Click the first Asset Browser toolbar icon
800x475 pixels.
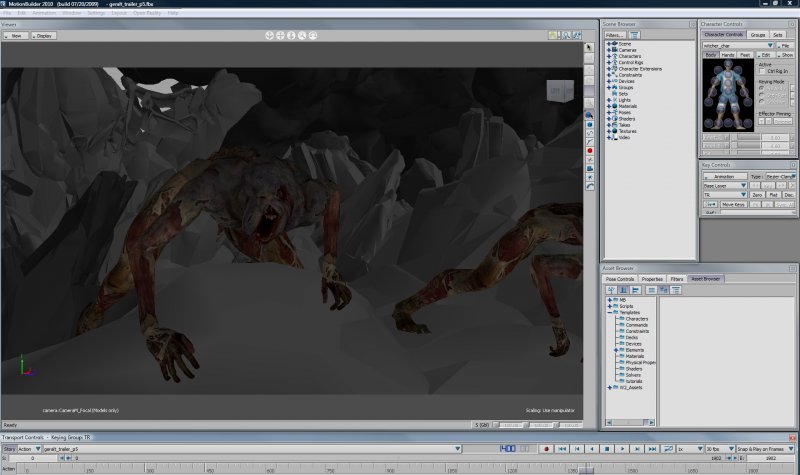(611, 290)
